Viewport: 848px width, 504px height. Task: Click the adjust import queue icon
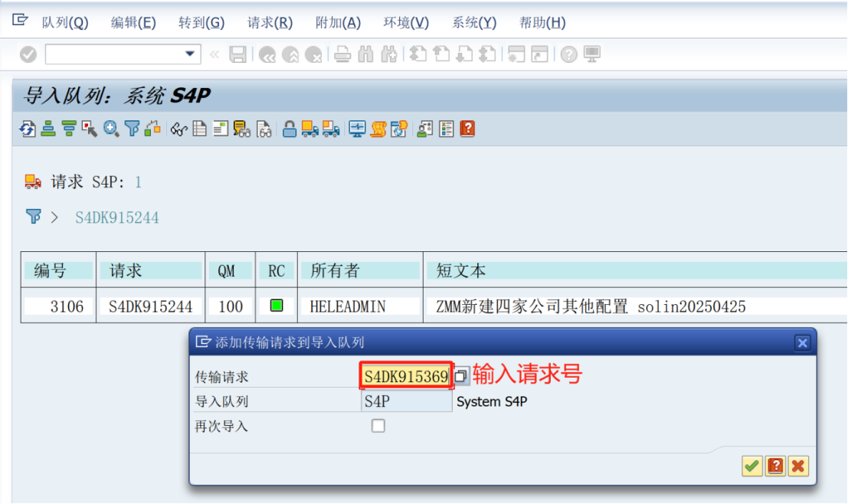(x=152, y=129)
